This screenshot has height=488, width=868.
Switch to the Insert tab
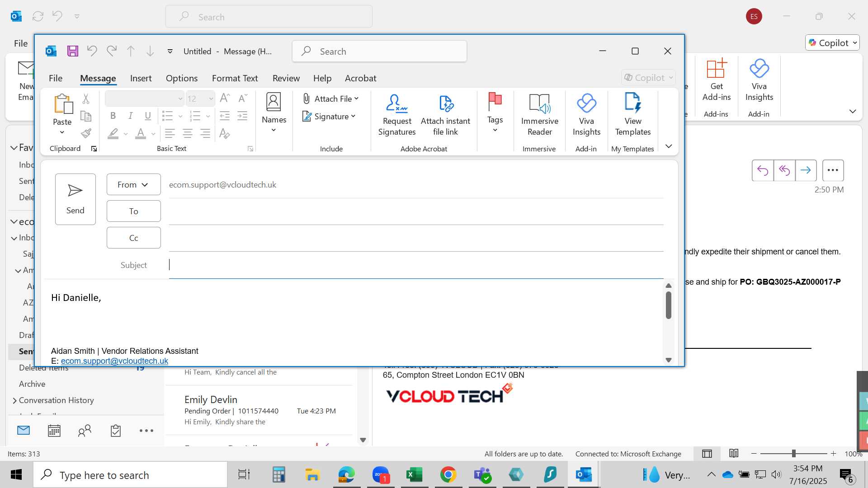tap(141, 78)
